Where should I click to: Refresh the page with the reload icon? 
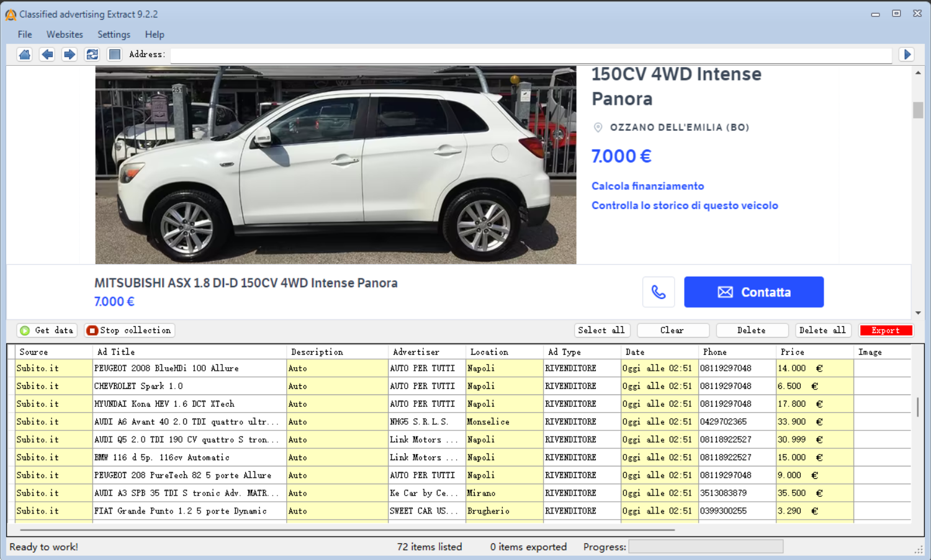pyautogui.click(x=92, y=55)
